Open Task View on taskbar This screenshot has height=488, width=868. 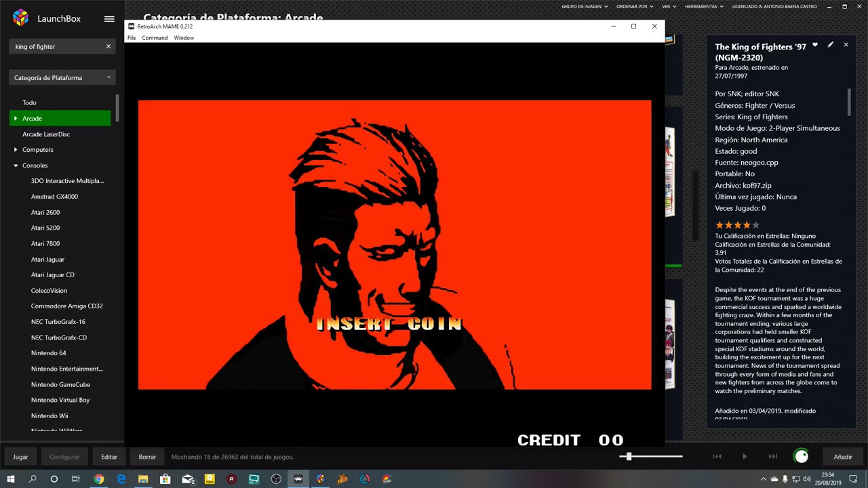click(76, 479)
